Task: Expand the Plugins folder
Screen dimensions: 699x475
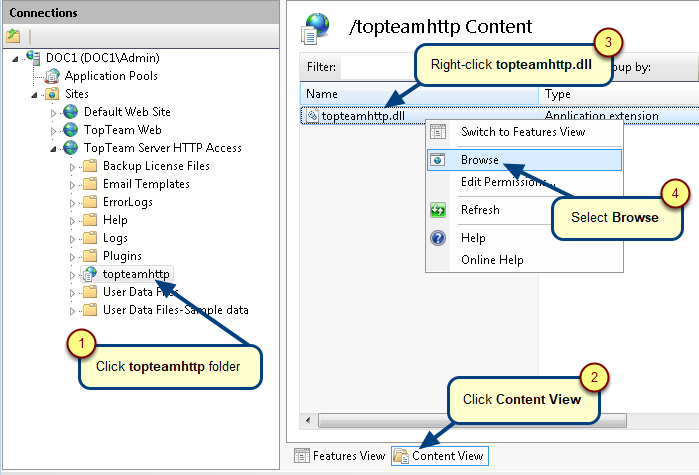Action: pyautogui.click(x=72, y=257)
